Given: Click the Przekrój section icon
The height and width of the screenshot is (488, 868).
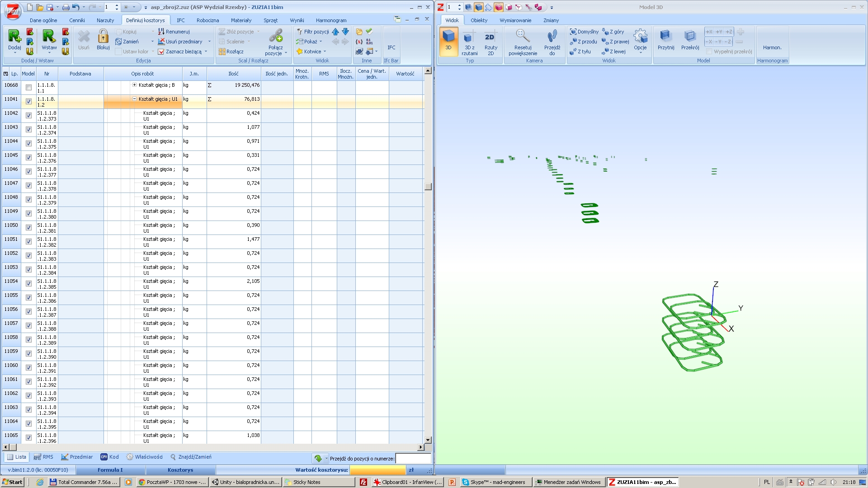Looking at the screenshot, I should pos(690,37).
